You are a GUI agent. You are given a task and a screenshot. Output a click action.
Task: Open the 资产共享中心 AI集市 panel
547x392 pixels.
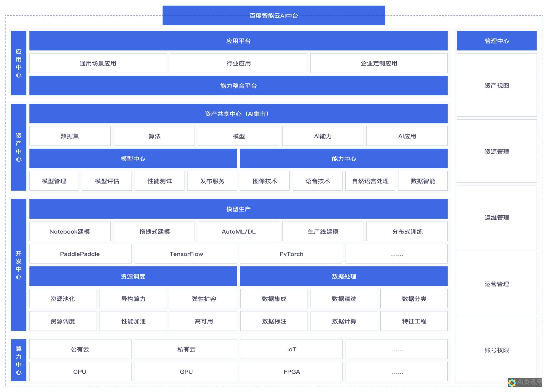(238, 113)
